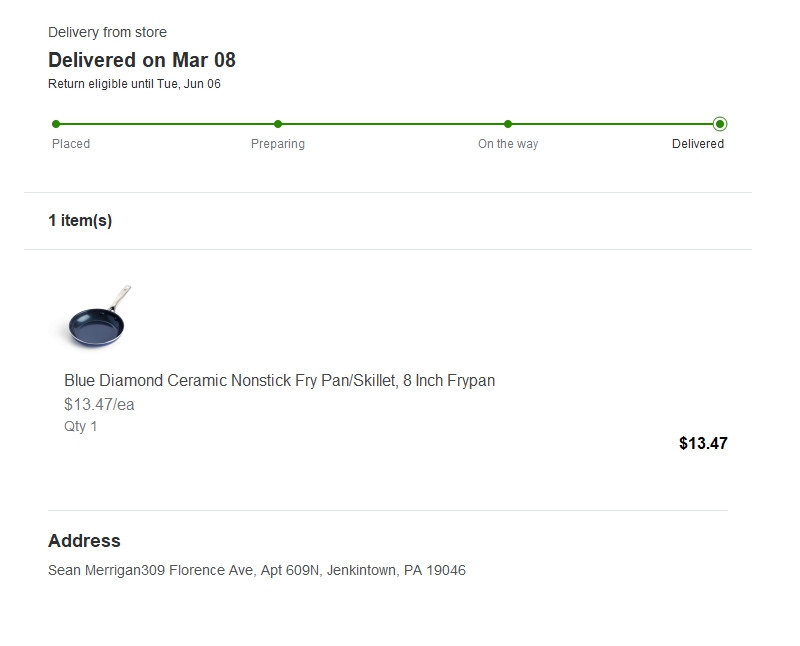Click the Preparing step dot on tracker

coord(278,124)
